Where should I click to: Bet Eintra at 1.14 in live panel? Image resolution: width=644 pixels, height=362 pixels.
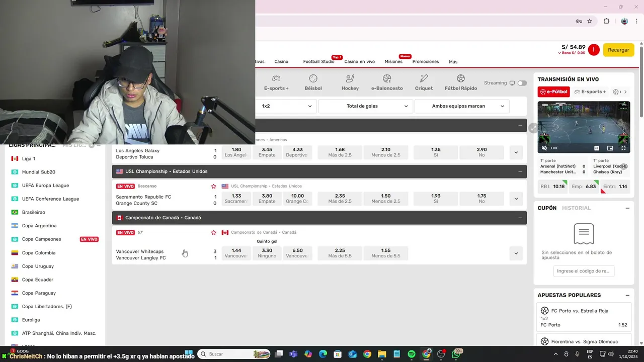pyautogui.click(x=616, y=187)
